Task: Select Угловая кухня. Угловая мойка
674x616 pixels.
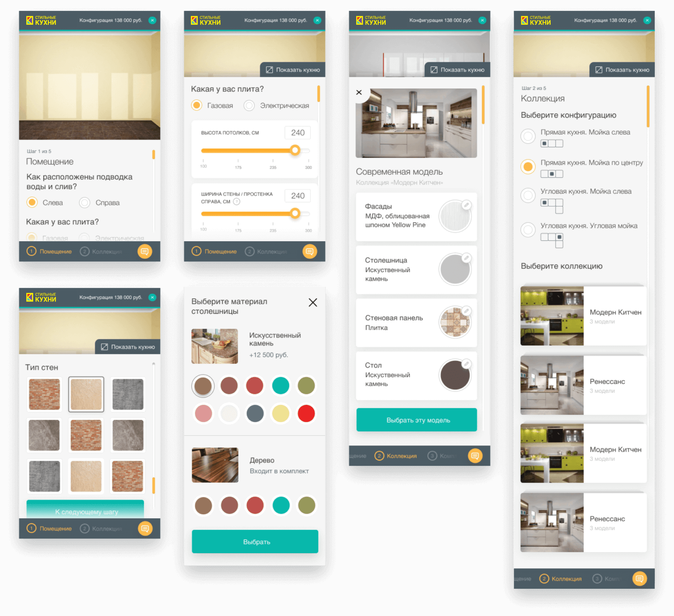Action: [528, 230]
